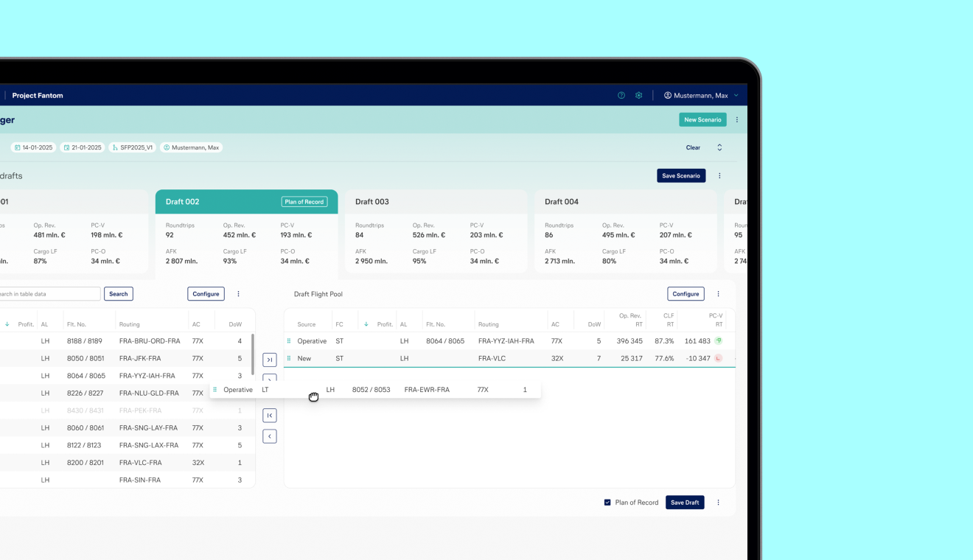Open more options next to New Scenario
The image size is (973, 560).
click(736, 120)
